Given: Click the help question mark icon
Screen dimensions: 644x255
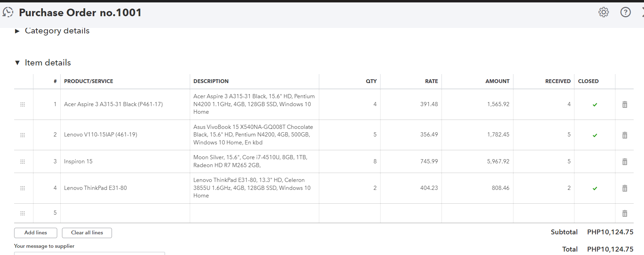Looking at the screenshot, I should pos(625,12).
